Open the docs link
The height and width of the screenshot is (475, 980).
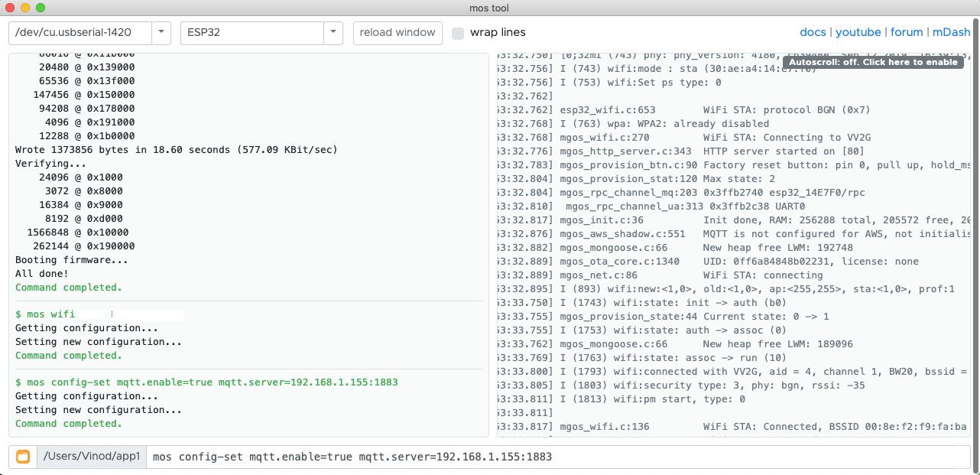[813, 32]
